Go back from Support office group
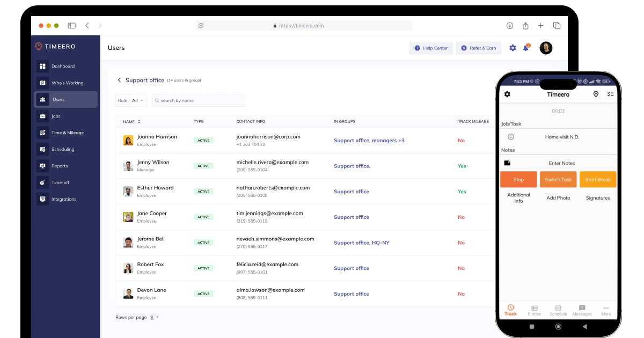The width and height of the screenshot is (644, 338). 119,80
